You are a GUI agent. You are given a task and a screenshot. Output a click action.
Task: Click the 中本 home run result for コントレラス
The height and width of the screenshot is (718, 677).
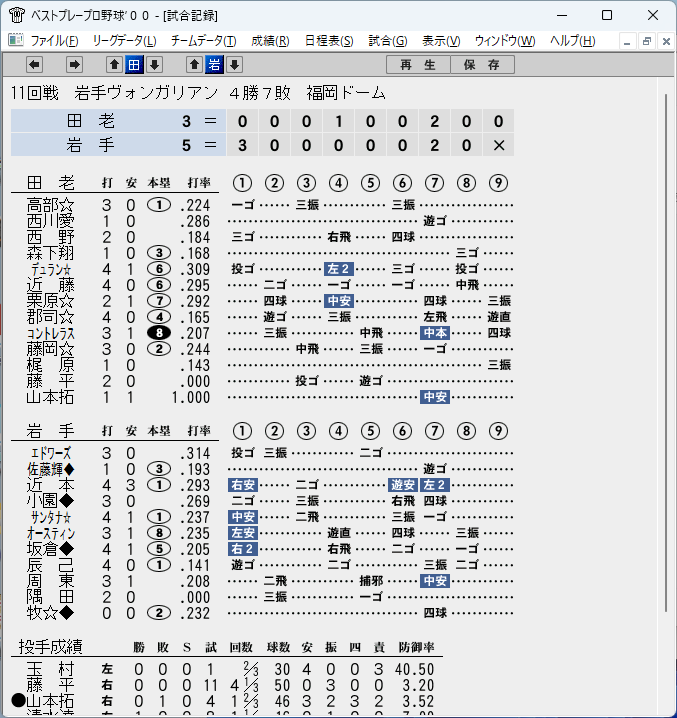coord(435,333)
